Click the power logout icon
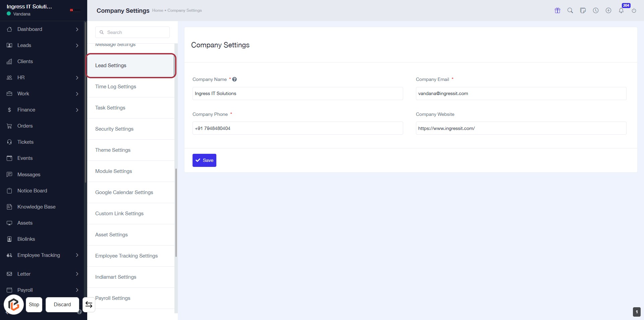The width and height of the screenshot is (644, 320). (x=634, y=10)
